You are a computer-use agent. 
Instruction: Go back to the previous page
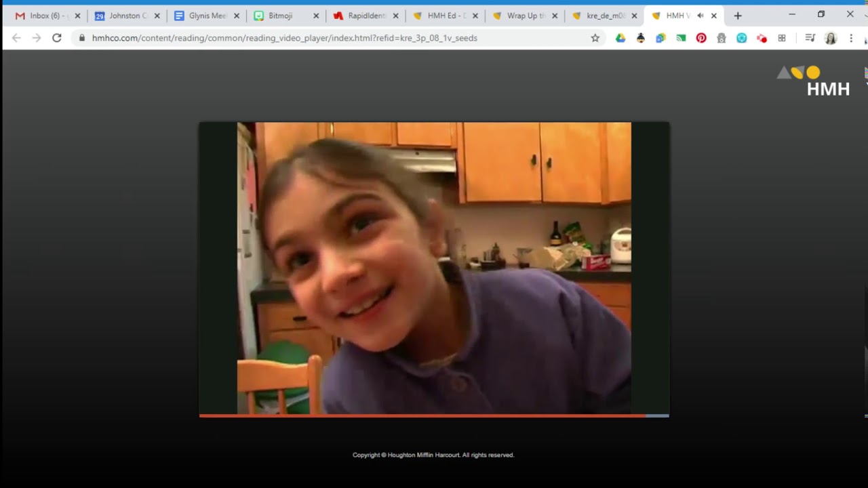[x=16, y=38]
